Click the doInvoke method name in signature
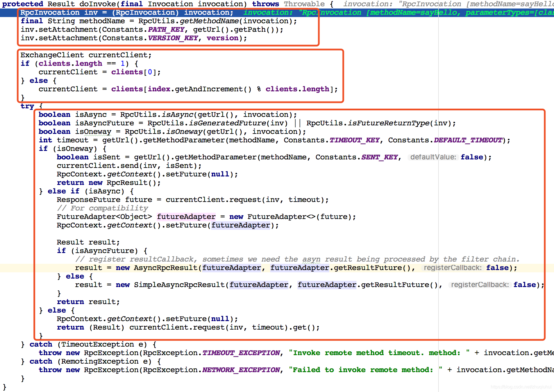554x392 pixels. (x=97, y=4)
